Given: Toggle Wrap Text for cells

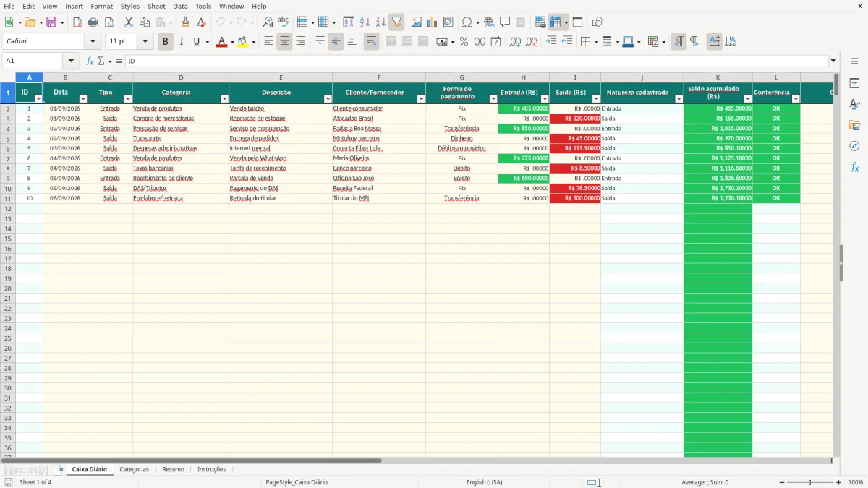Looking at the screenshot, I should click(371, 42).
